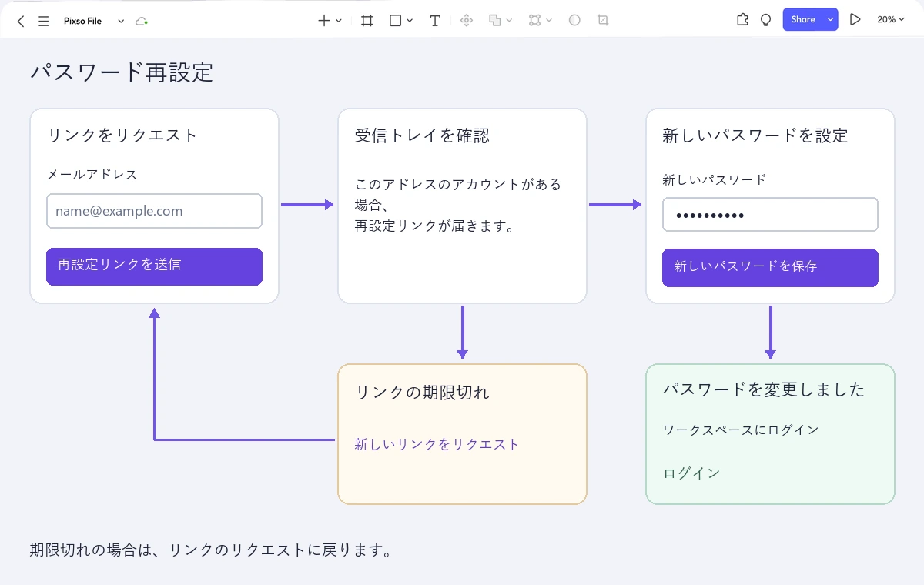Select the メールアドレス label

point(92,175)
